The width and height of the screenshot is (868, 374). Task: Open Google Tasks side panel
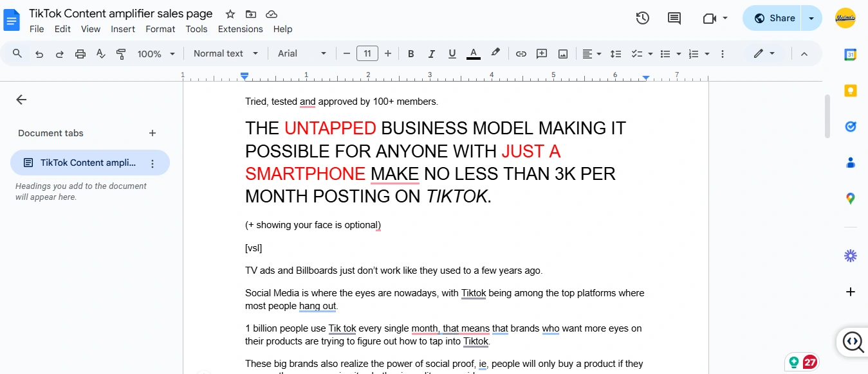tap(851, 127)
